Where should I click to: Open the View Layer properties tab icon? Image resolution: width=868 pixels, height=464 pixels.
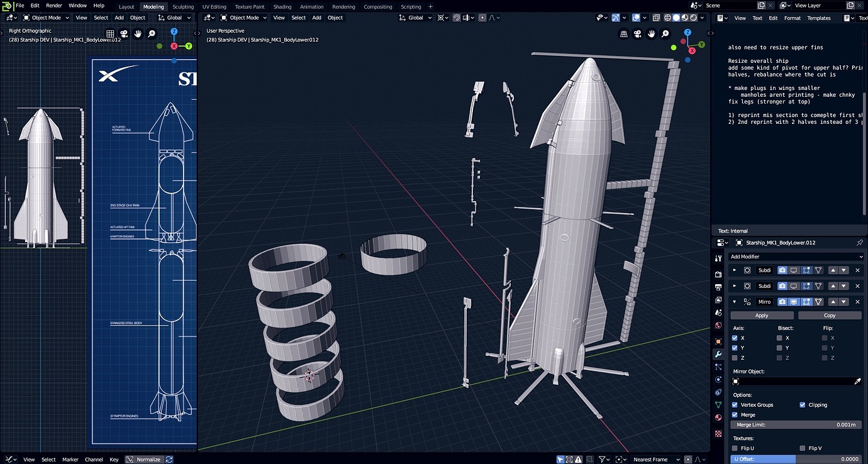point(718,300)
